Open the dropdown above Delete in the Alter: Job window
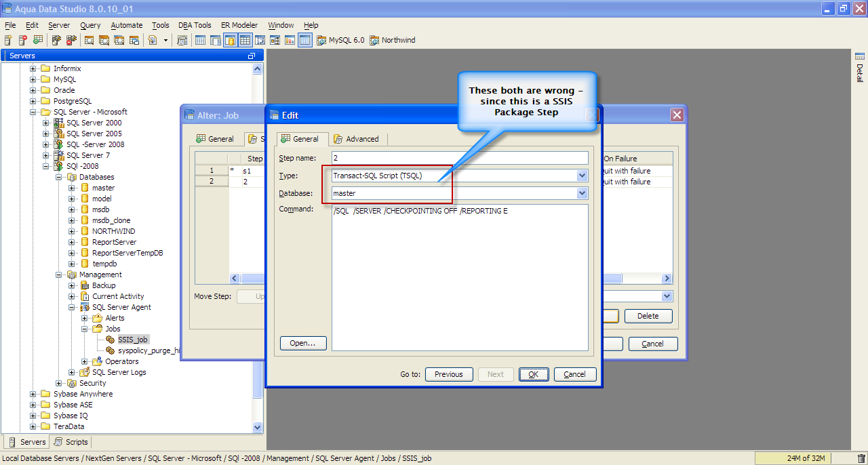The image size is (868, 465). [667, 296]
